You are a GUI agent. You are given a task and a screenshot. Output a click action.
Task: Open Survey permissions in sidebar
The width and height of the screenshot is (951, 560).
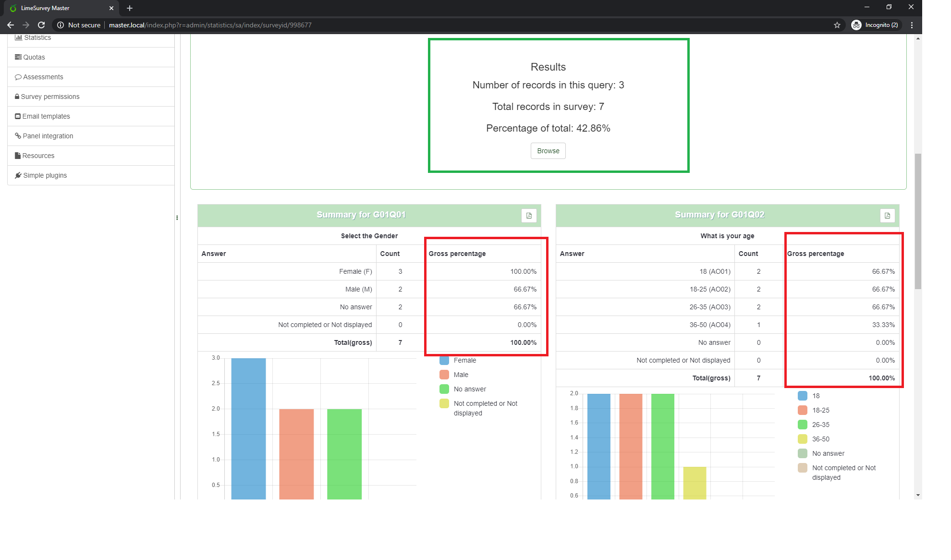click(50, 97)
